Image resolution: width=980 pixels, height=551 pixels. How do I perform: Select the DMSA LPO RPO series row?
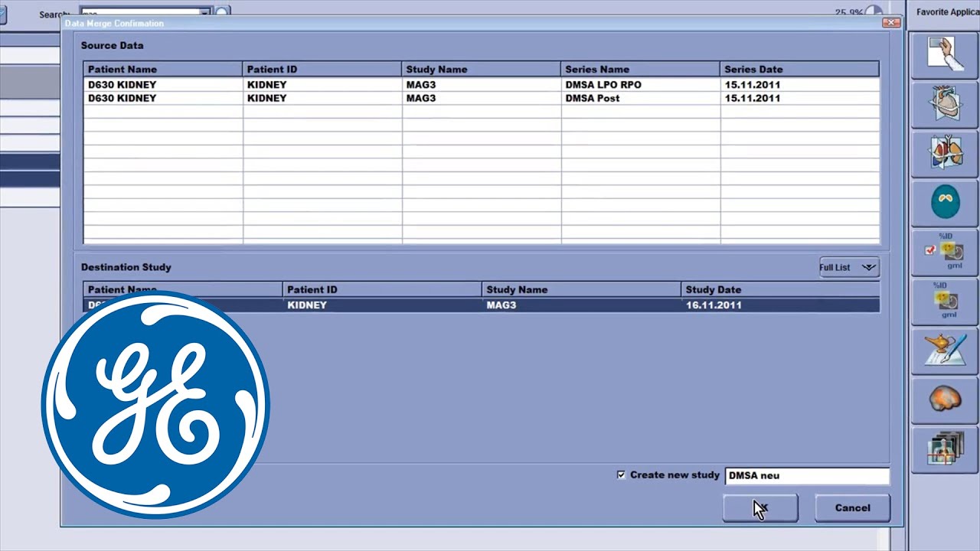point(481,85)
